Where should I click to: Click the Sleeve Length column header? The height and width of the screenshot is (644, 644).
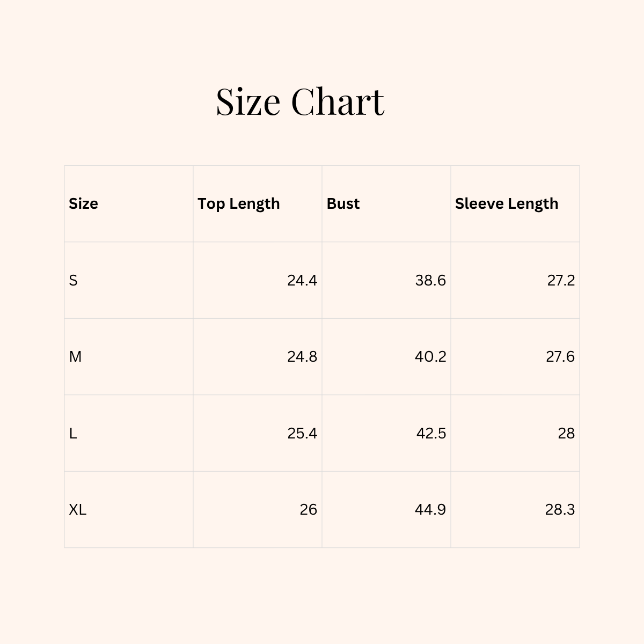[507, 203]
